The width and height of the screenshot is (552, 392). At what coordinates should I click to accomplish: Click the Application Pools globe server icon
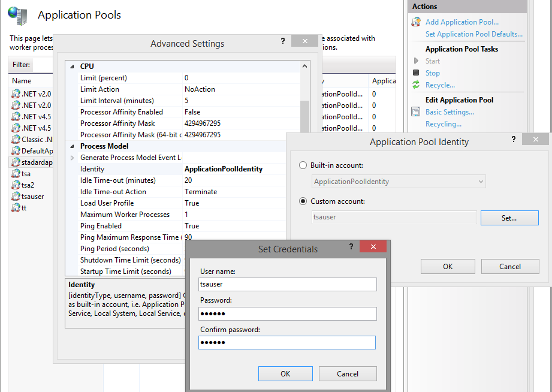17,16
